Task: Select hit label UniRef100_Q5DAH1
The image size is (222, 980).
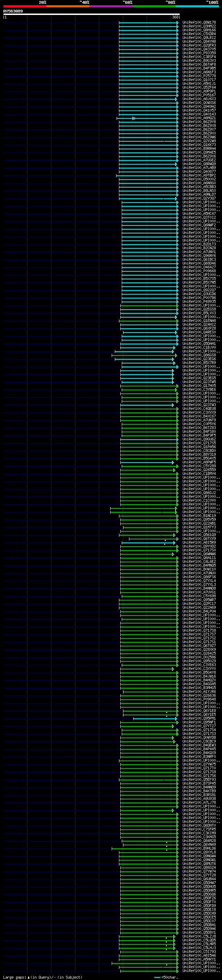Action: 199,343
